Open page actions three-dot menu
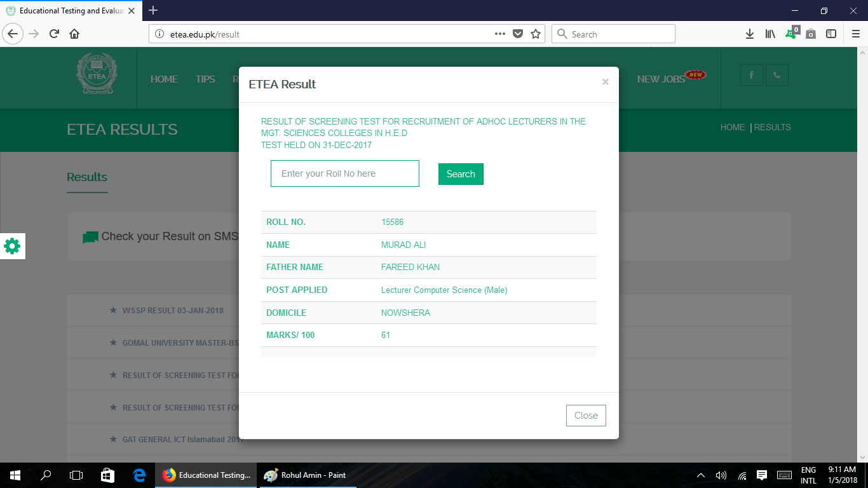 coord(500,34)
